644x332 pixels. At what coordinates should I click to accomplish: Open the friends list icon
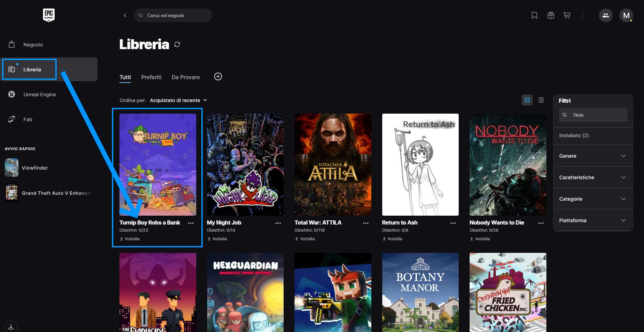coord(605,15)
